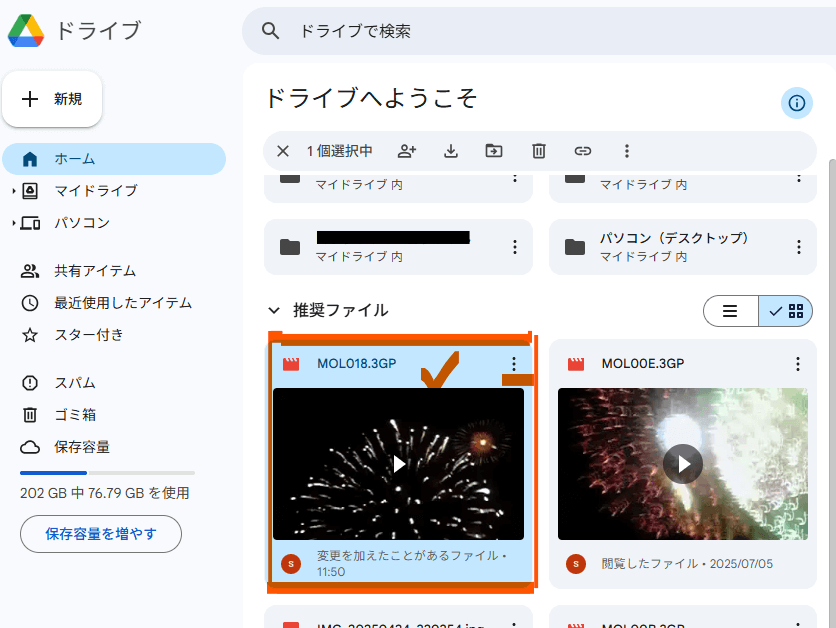The image size is (836, 628).
Task: Open パソコン in the sidebar
Action: pyautogui.click(x=82, y=223)
